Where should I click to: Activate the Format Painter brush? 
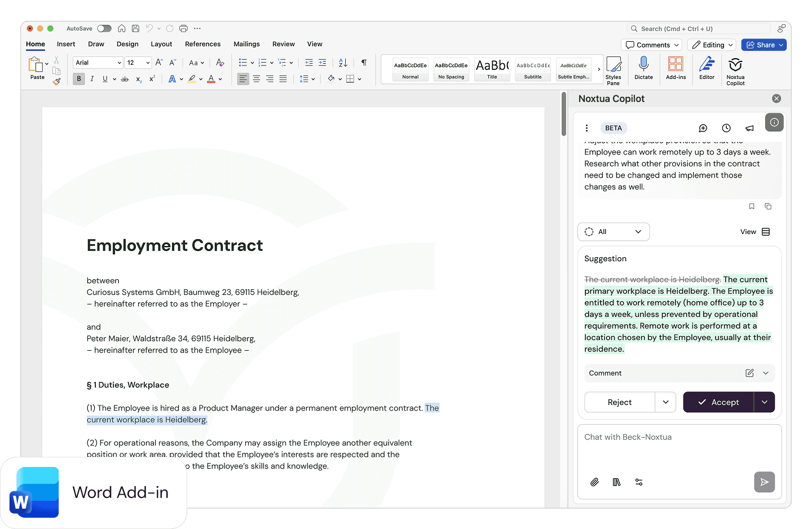[56, 81]
